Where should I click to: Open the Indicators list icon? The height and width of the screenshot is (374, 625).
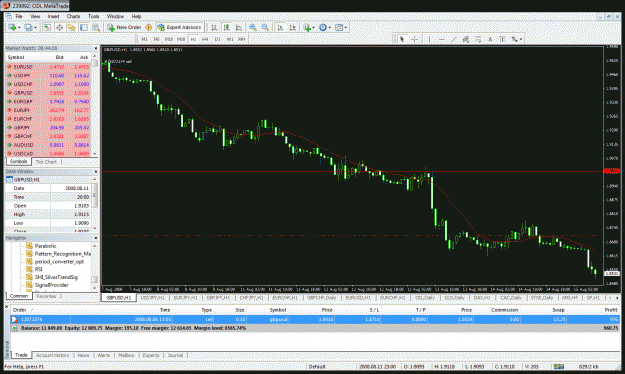point(307,27)
